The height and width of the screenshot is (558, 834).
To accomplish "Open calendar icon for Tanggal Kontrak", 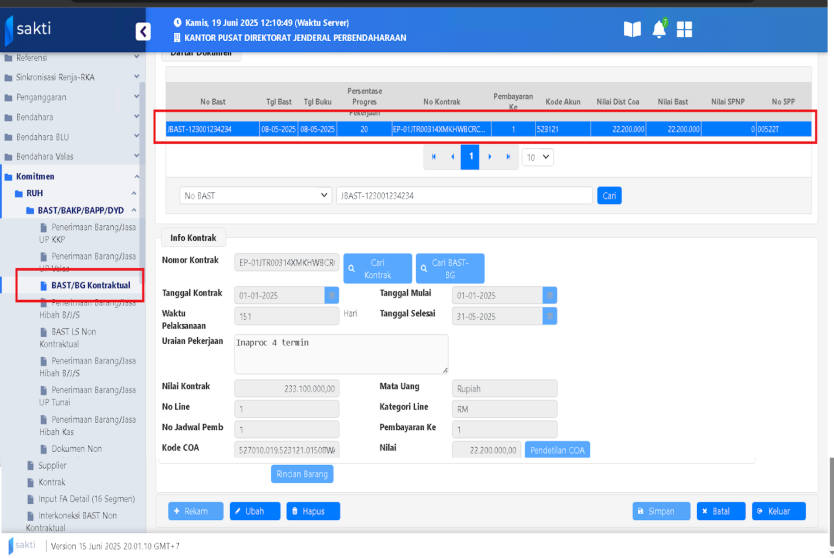I will (331, 295).
